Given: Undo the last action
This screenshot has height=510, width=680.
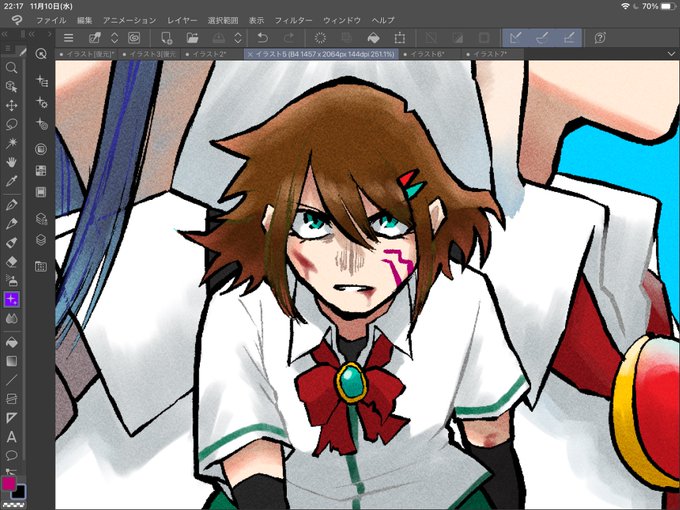Looking at the screenshot, I should pos(262,38).
